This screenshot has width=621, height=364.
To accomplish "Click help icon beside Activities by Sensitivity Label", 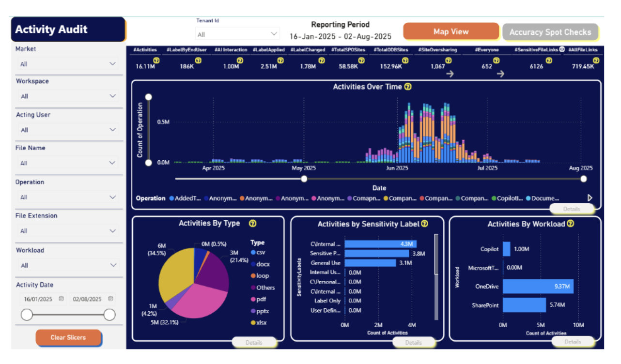I will (424, 224).
